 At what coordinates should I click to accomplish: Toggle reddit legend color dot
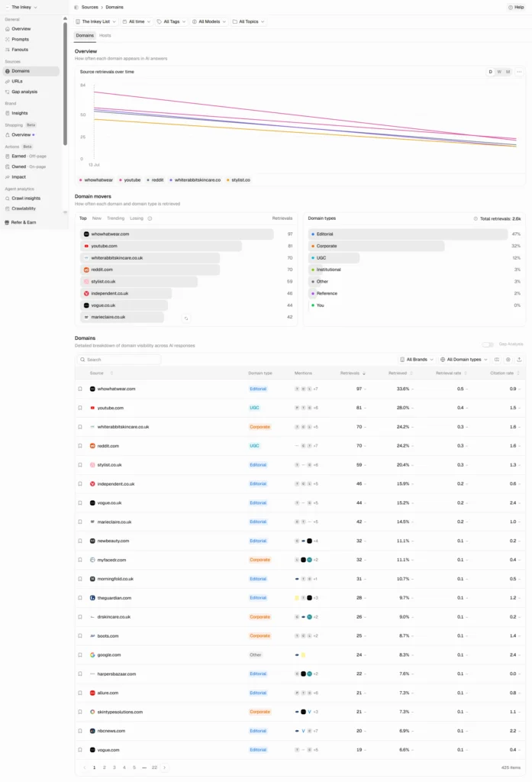point(148,180)
